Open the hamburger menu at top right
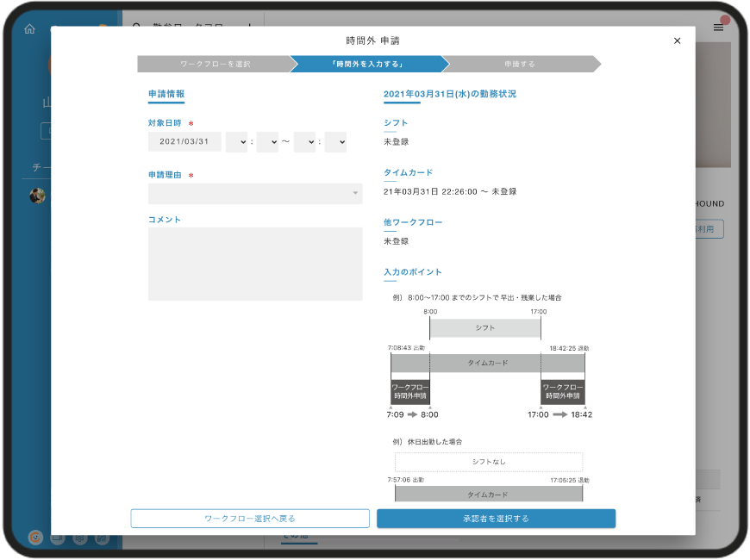The width and height of the screenshot is (750, 560). (x=718, y=26)
